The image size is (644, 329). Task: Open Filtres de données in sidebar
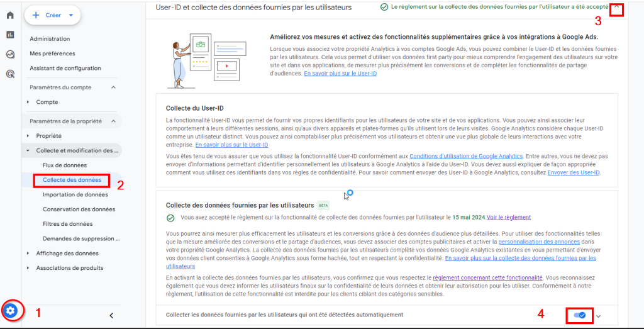[67, 224]
